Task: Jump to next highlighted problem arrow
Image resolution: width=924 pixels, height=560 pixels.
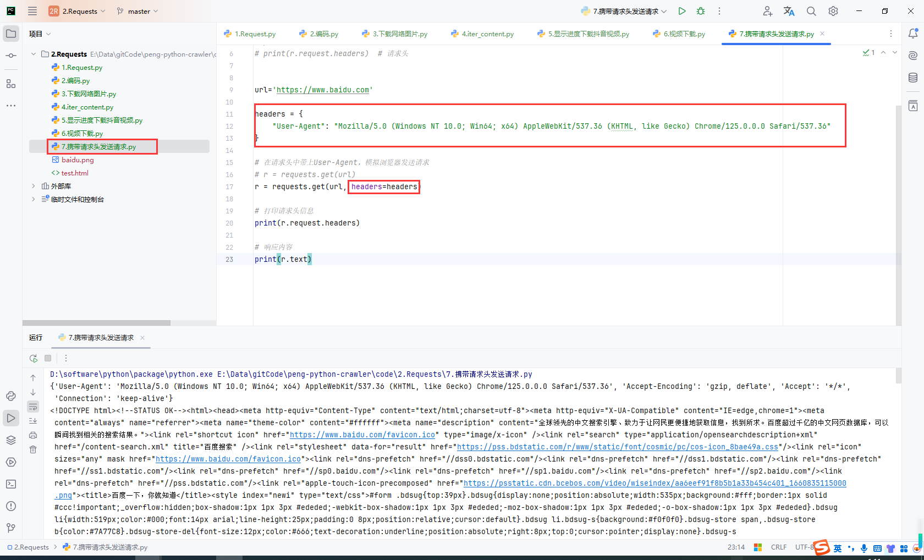Action: [x=895, y=52]
